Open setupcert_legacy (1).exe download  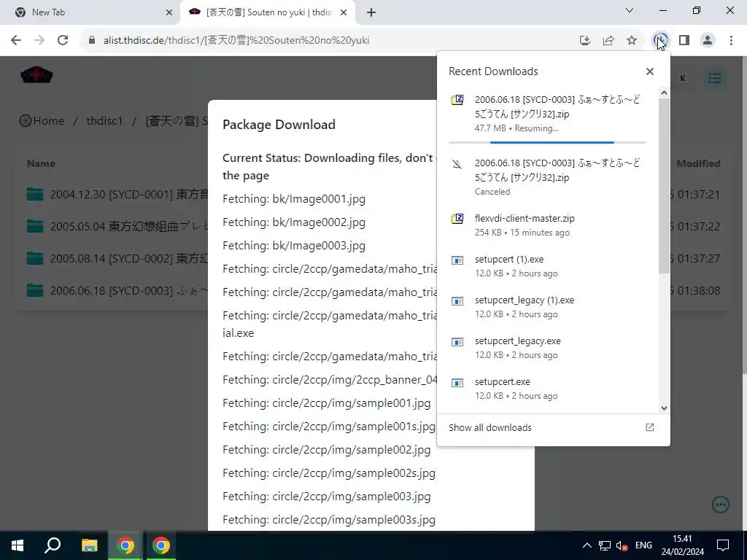click(547, 307)
